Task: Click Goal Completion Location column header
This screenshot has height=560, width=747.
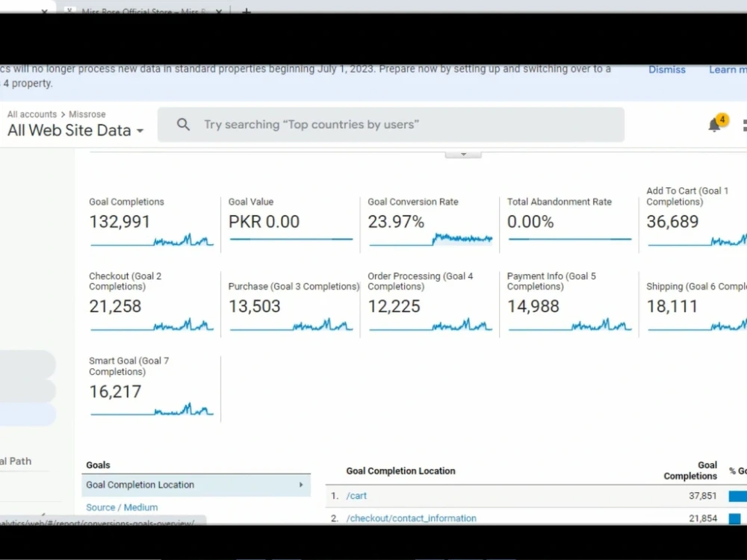Action: pos(400,471)
